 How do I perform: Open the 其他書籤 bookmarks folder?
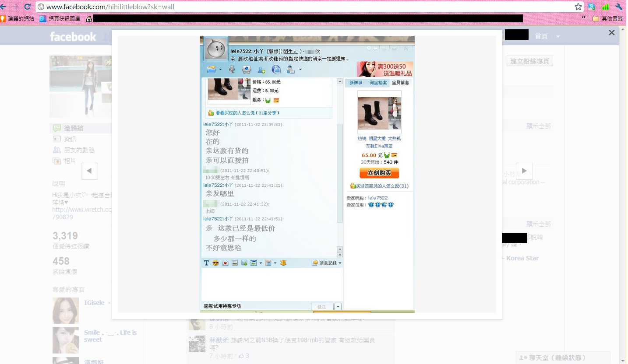click(607, 18)
